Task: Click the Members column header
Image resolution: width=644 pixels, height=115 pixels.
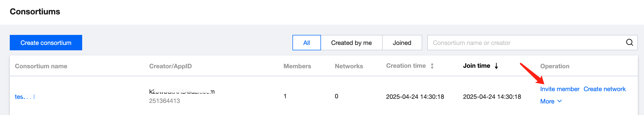Action: tap(297, 66)
